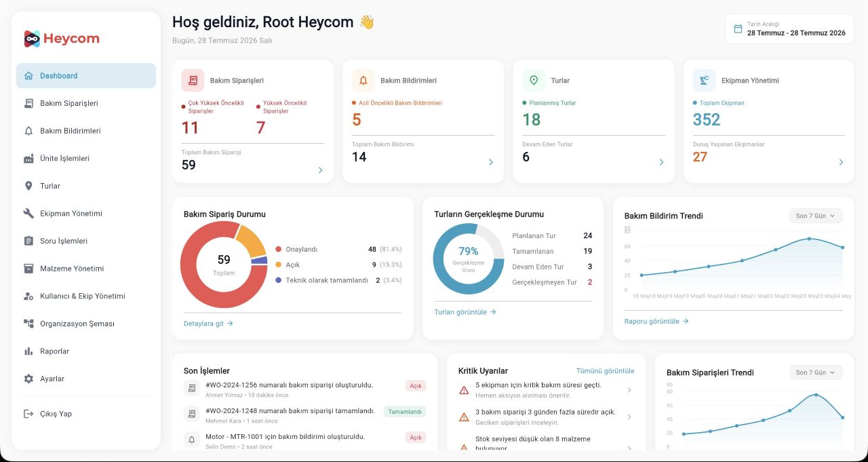
Task: Click Tümünü görüntüle in Kritik Uyarılar
Action: coord(605,371)
